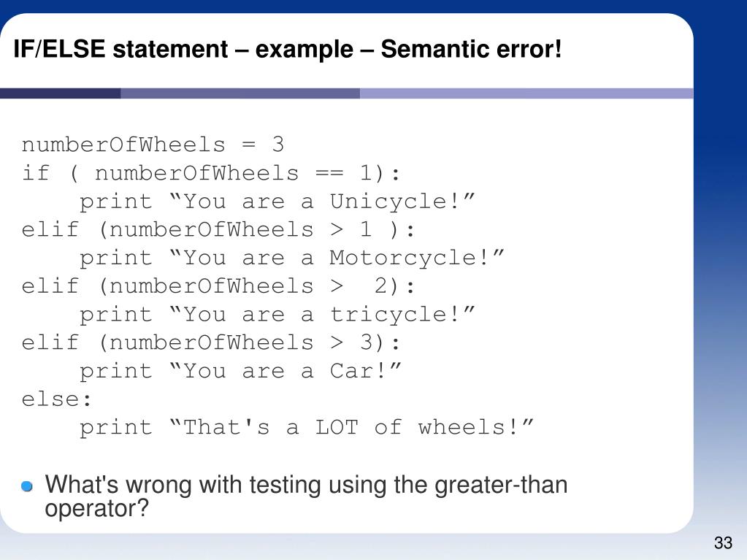Click the medium purple divider bar segment

[x=240, y=93]
